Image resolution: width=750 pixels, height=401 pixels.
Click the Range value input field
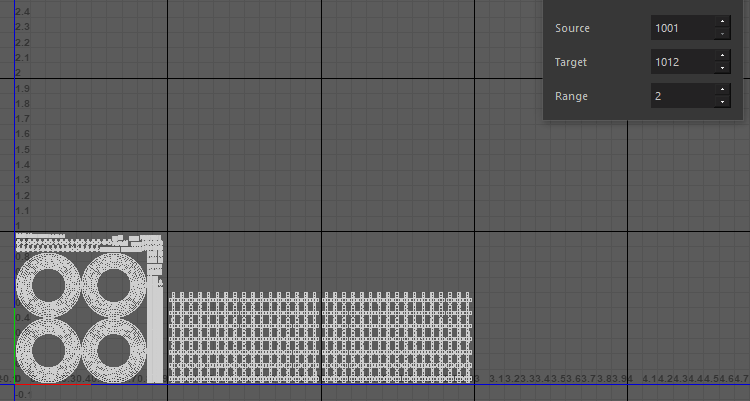click(682, 96)
